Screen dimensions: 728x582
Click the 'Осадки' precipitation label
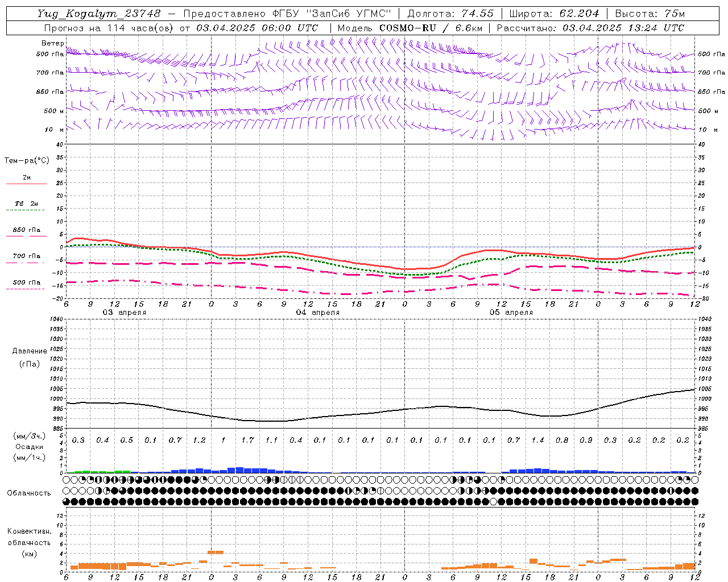[x=30, y=447]
